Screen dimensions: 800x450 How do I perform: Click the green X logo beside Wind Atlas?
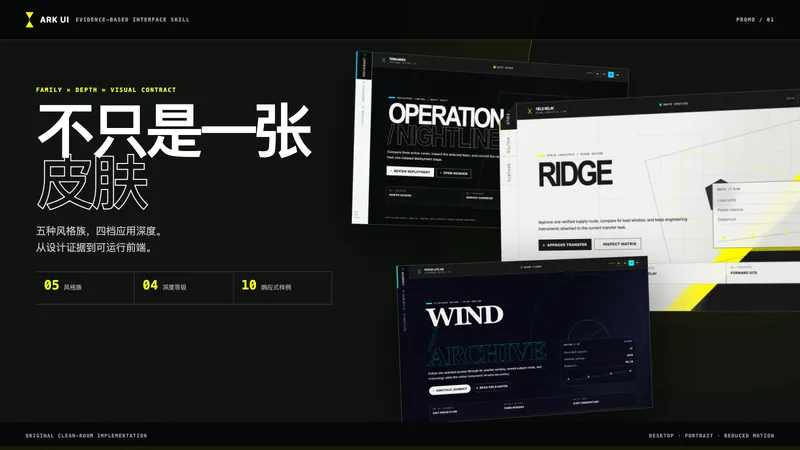click(x=419, y=271)
